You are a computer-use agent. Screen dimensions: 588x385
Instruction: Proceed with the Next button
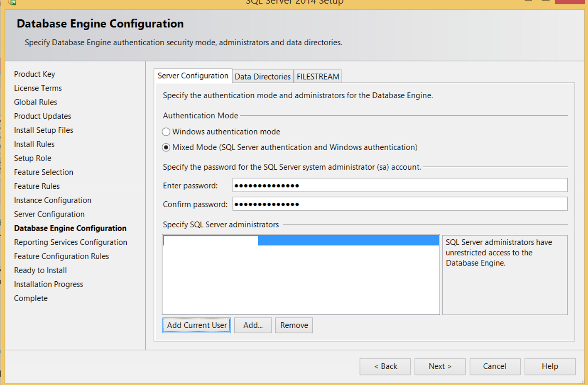tap(440, 367)
